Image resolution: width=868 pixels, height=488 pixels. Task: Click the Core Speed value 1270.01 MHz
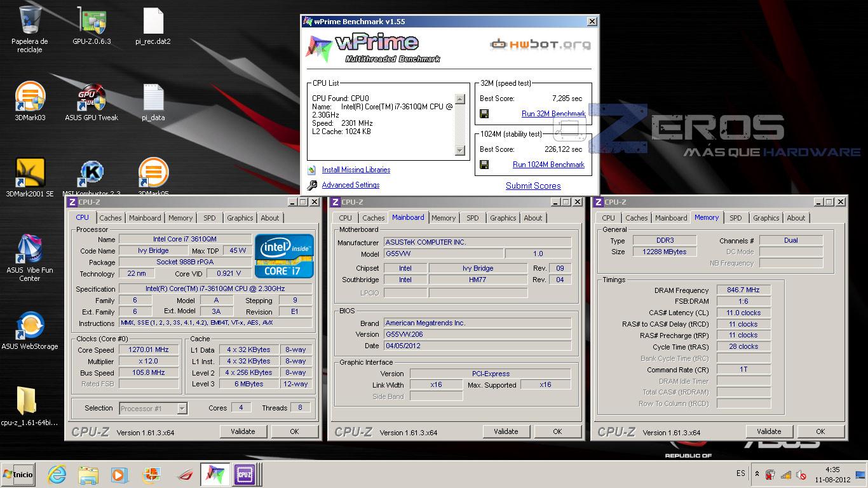pos(149,350)
